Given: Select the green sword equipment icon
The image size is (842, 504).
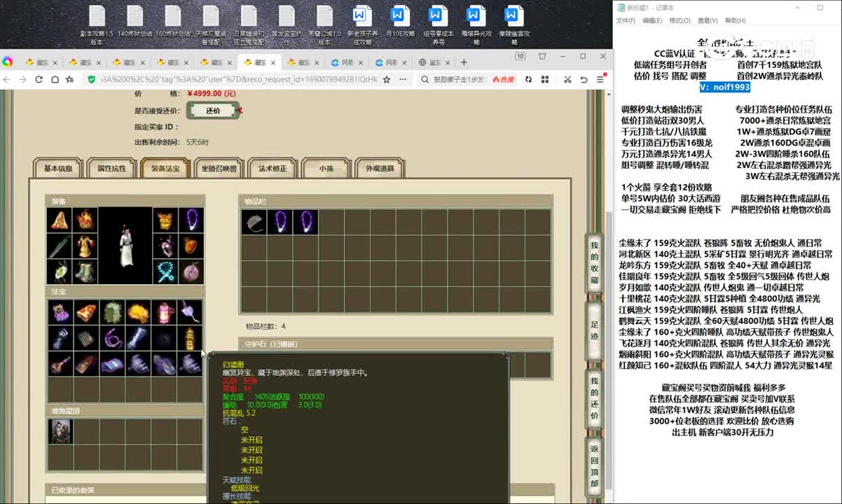Looking at the screenshot, I should (x=59, y=246).
